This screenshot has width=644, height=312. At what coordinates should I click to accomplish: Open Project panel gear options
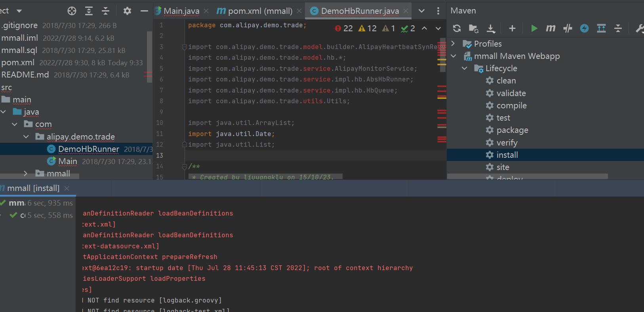(x=127, y=11)
